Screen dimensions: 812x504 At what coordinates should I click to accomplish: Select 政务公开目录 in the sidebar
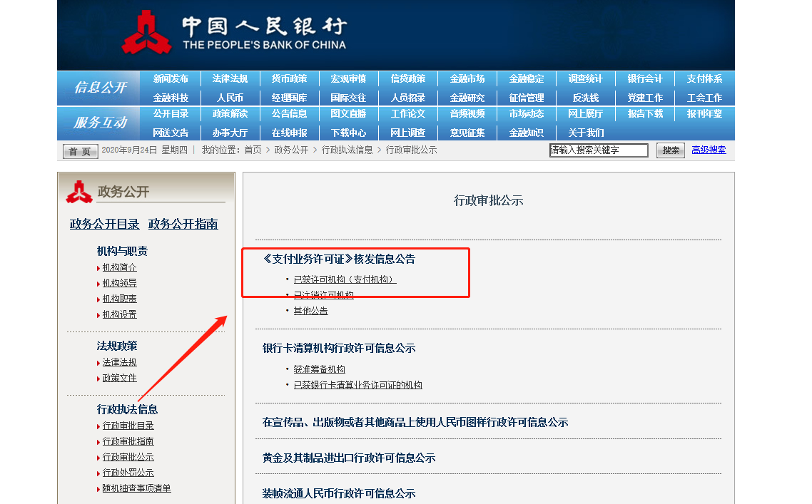[104, 224]
